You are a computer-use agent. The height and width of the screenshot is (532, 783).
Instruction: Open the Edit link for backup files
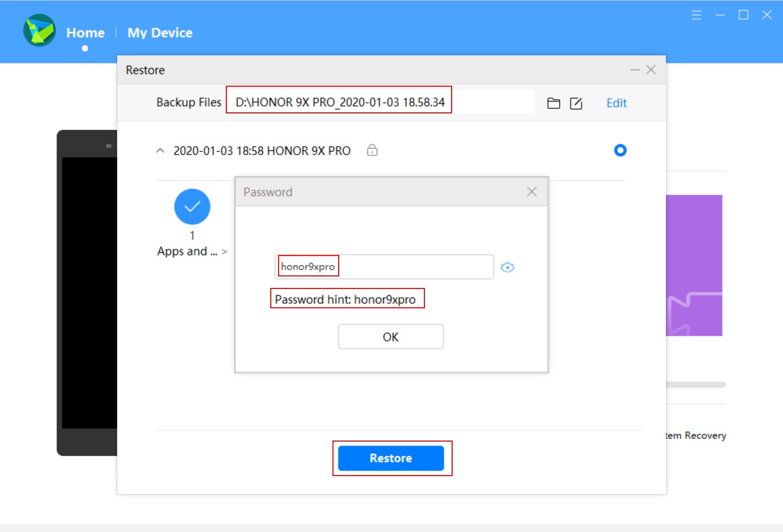click(616, 103)
